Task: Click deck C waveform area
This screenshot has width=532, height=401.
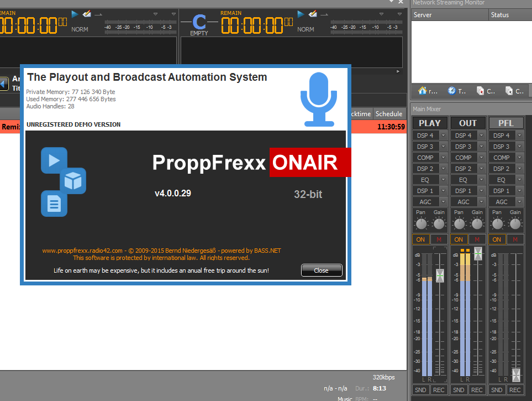Action: click(292, 53)
